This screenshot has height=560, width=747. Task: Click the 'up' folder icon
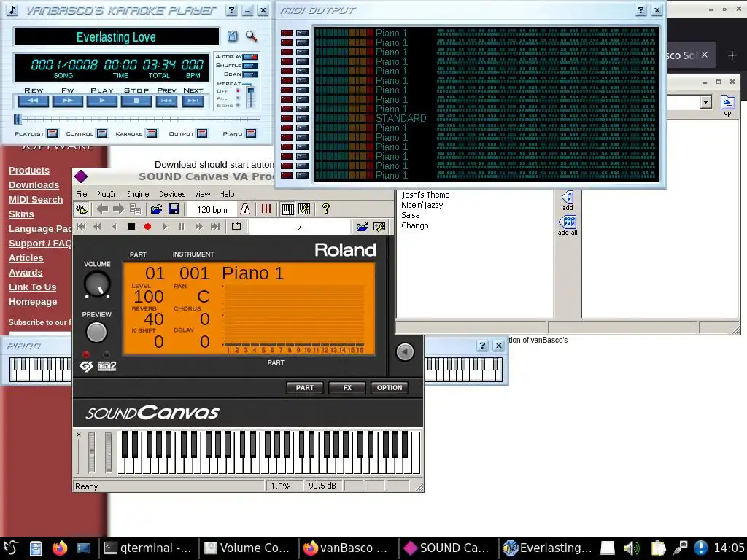tap(727, 105)
